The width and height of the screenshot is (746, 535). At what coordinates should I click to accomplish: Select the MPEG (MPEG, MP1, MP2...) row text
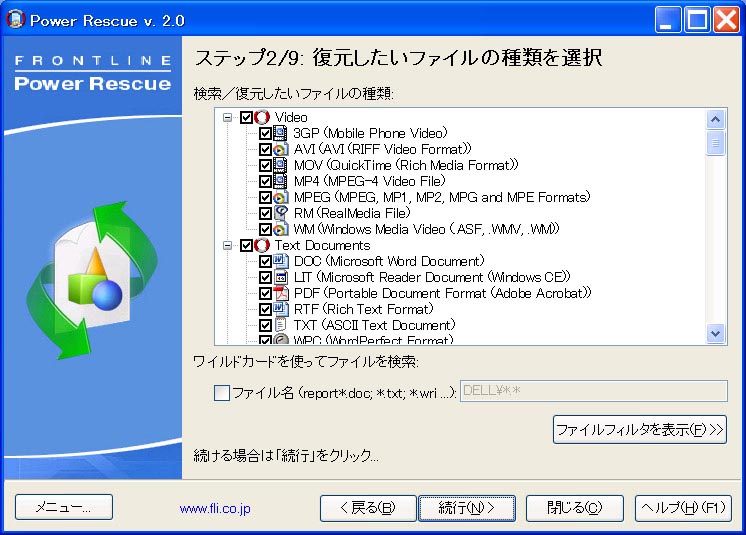(x=442, y=197)
